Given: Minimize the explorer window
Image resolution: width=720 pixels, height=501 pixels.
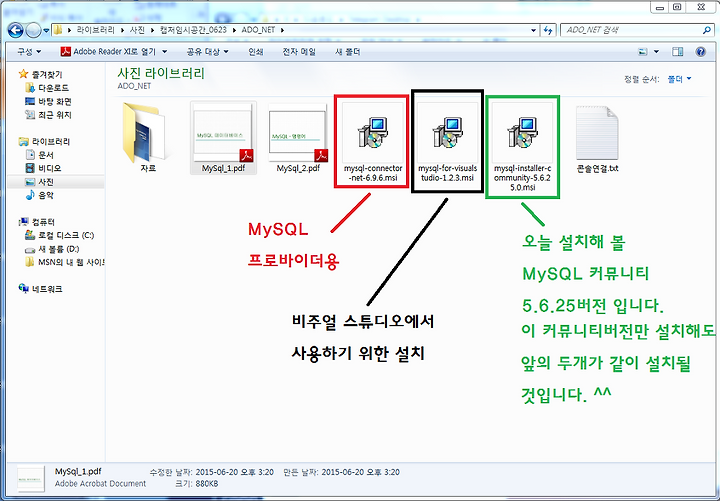Looking at the screenshot, I should tap(660, 7).
